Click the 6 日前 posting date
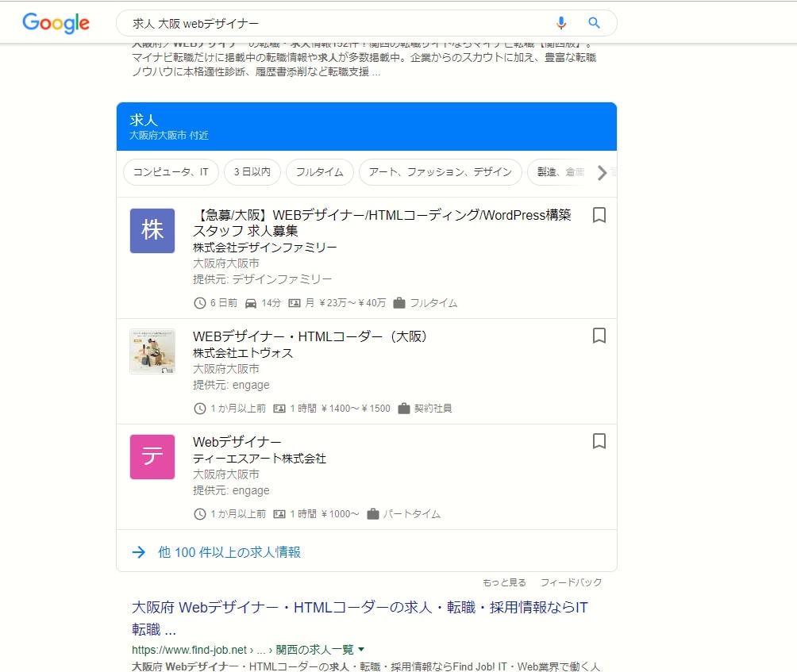Screen dimensions: 797x672 pos(224,303)
